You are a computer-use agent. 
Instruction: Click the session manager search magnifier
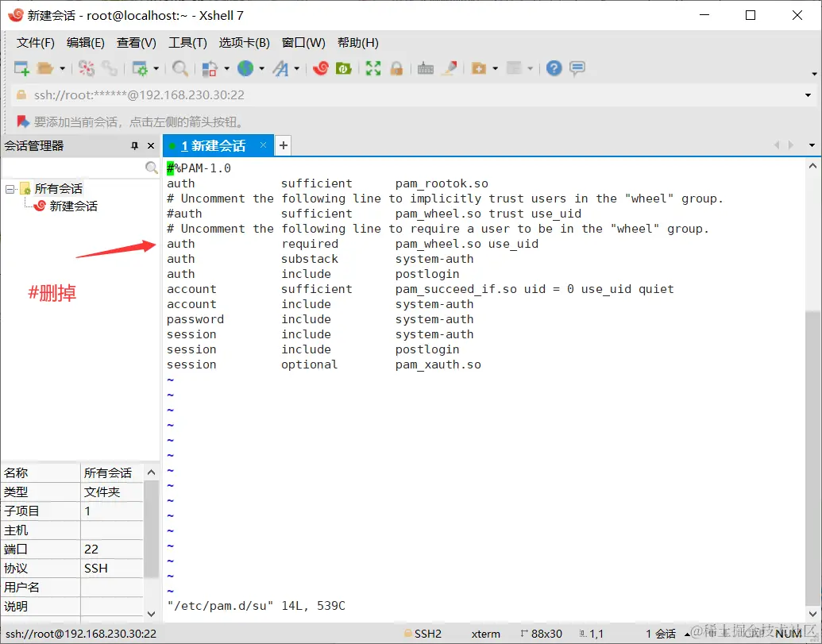tap(152, 168)
